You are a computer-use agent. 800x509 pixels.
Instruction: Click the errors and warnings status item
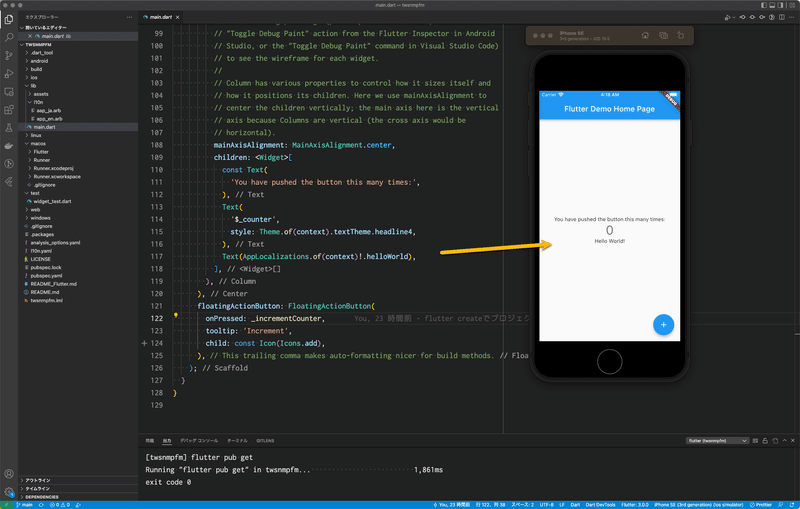click(60, 505)
